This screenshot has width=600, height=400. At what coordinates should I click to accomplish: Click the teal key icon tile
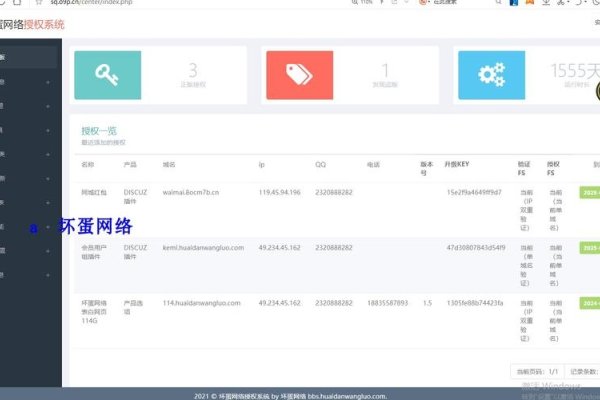pyautogui.click(x=108, y=75)
